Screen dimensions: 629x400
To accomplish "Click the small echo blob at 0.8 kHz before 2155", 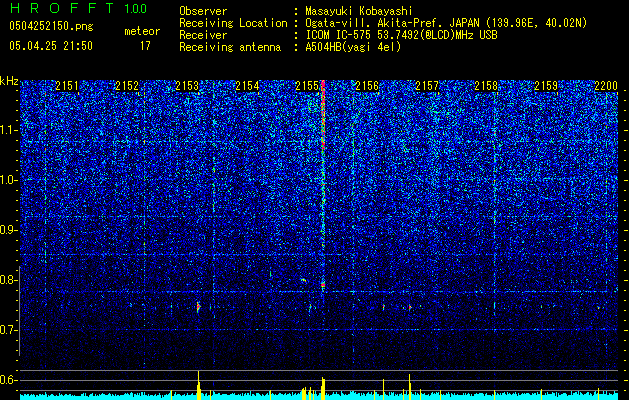I will [304, 280].
